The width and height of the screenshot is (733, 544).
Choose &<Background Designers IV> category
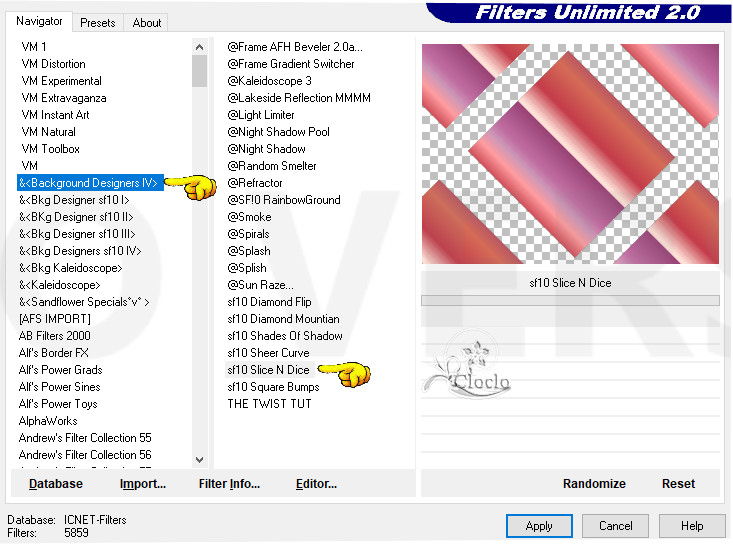[x=90, y=183]
